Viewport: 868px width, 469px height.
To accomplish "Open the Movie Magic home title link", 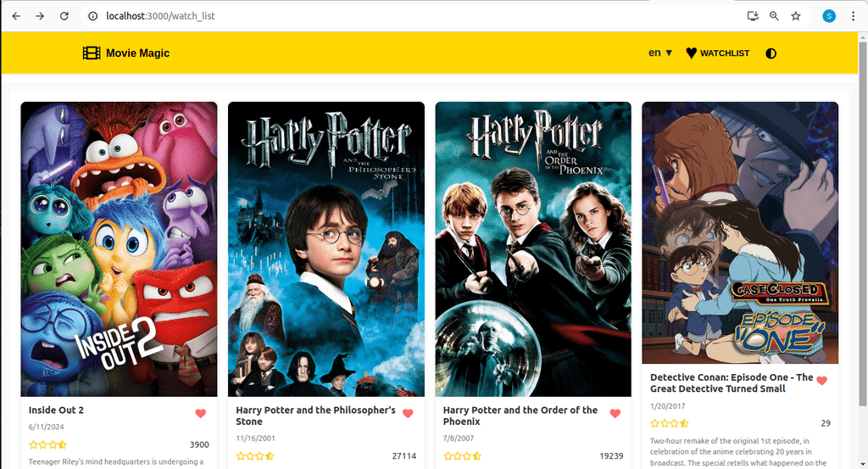I will pyautogui.click(x=138, y=53).
